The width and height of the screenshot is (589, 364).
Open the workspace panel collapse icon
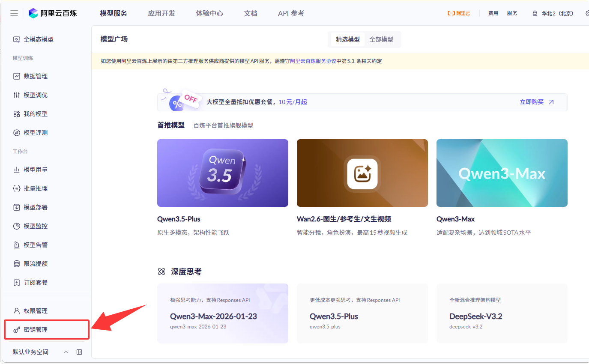pyautogui.click(x=79, y=352)
